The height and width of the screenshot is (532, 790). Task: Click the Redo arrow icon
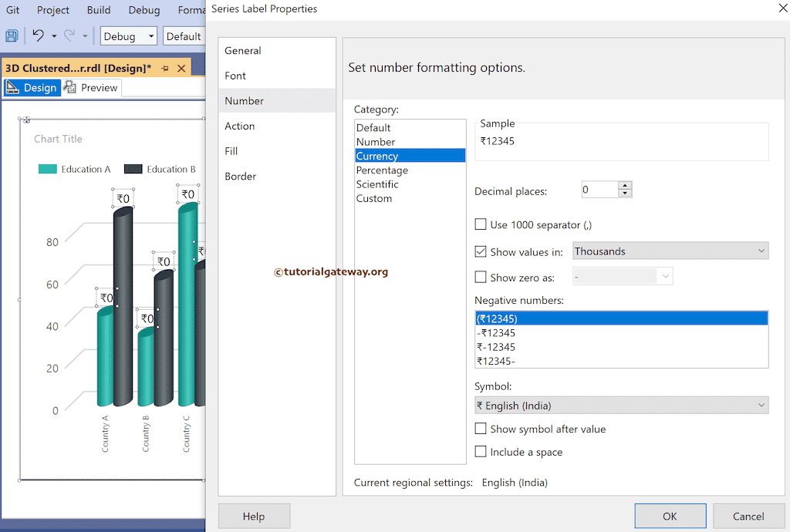[x=69, y=35]
